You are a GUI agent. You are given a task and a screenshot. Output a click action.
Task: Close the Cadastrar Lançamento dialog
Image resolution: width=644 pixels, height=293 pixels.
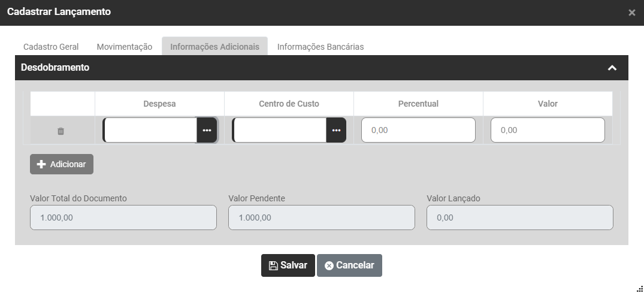pyautogui.click(x=631, y=13)
